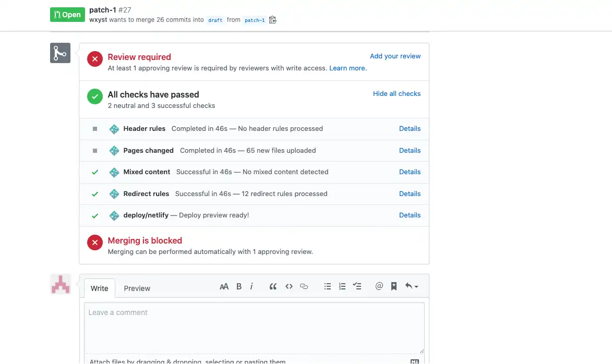Open the text size formatting option

click(224, 286)
